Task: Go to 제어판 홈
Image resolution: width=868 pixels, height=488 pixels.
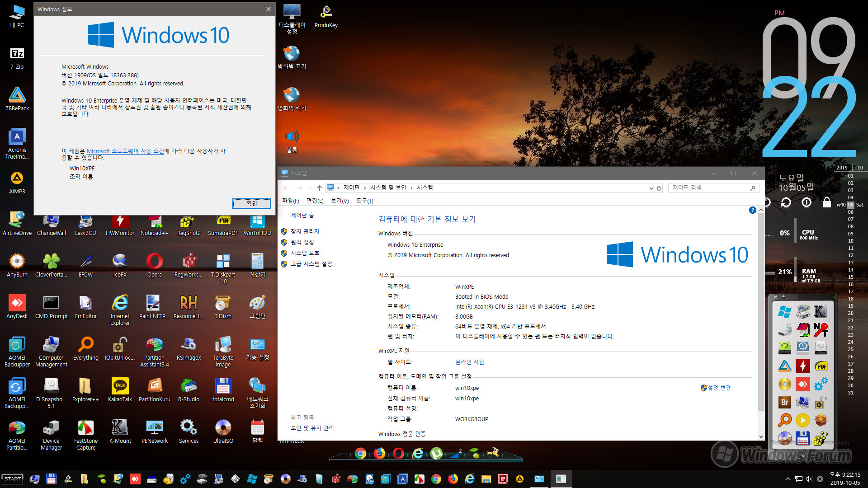Action: [302, 215]
